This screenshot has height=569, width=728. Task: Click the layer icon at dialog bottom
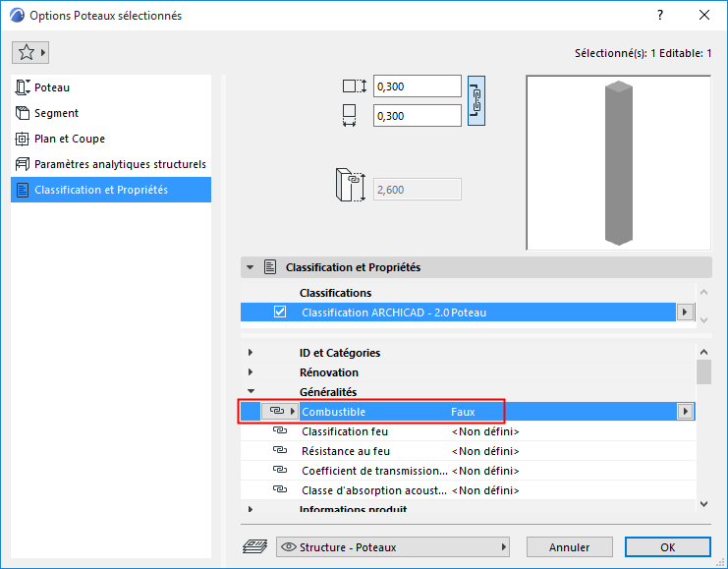coord(254,547)
